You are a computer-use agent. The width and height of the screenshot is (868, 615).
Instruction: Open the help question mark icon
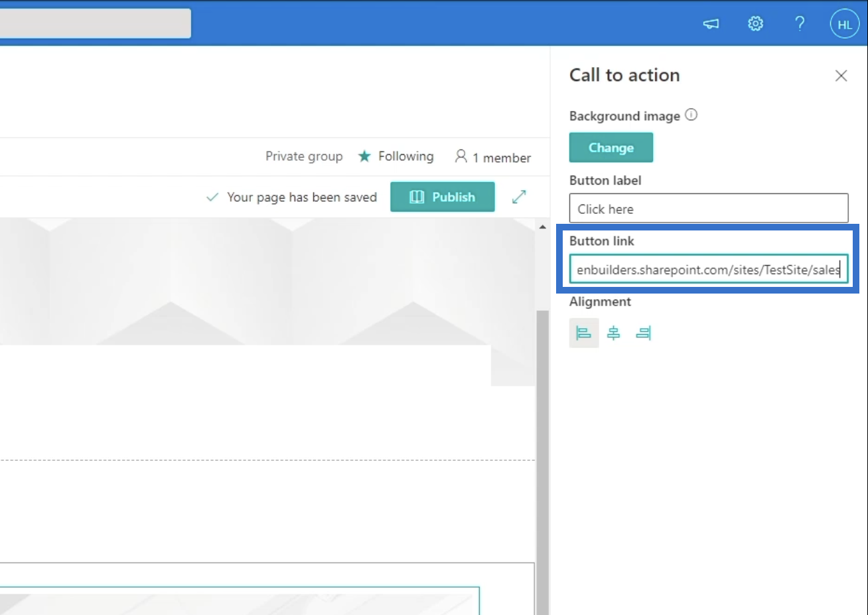pyautogui.click(x=800, y=24)
